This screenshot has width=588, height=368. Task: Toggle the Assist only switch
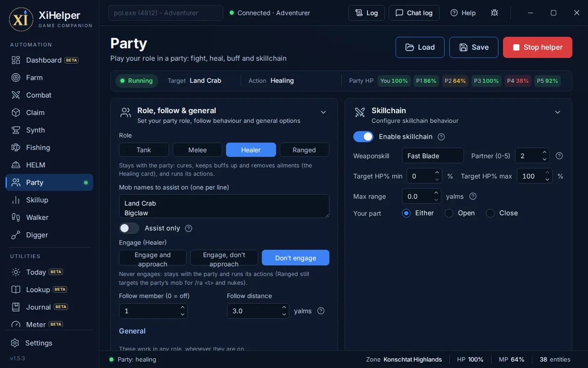pos(129,228)
